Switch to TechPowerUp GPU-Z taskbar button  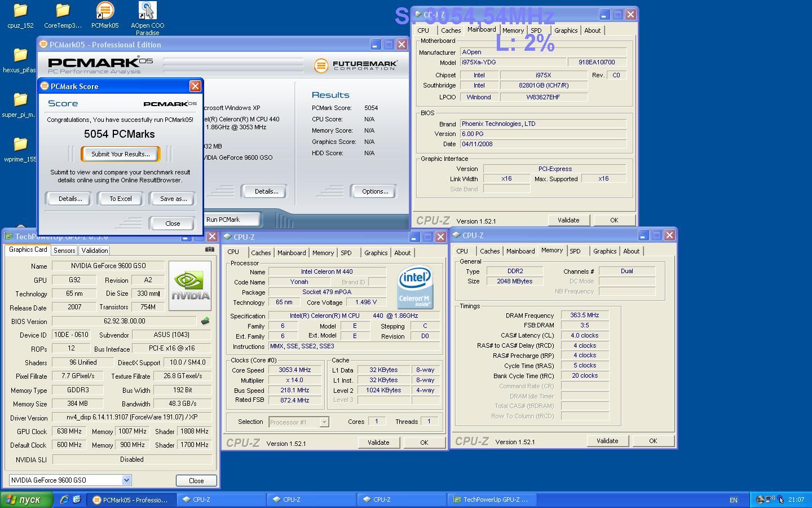point(491,500)
